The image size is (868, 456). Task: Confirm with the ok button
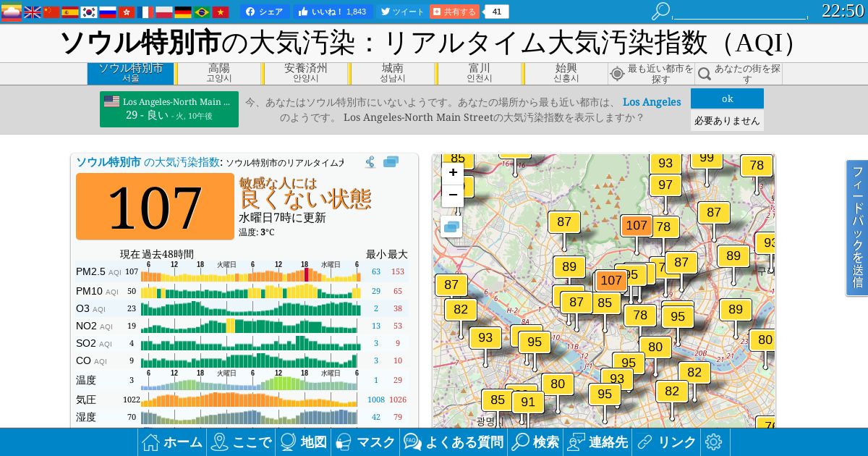727,98
